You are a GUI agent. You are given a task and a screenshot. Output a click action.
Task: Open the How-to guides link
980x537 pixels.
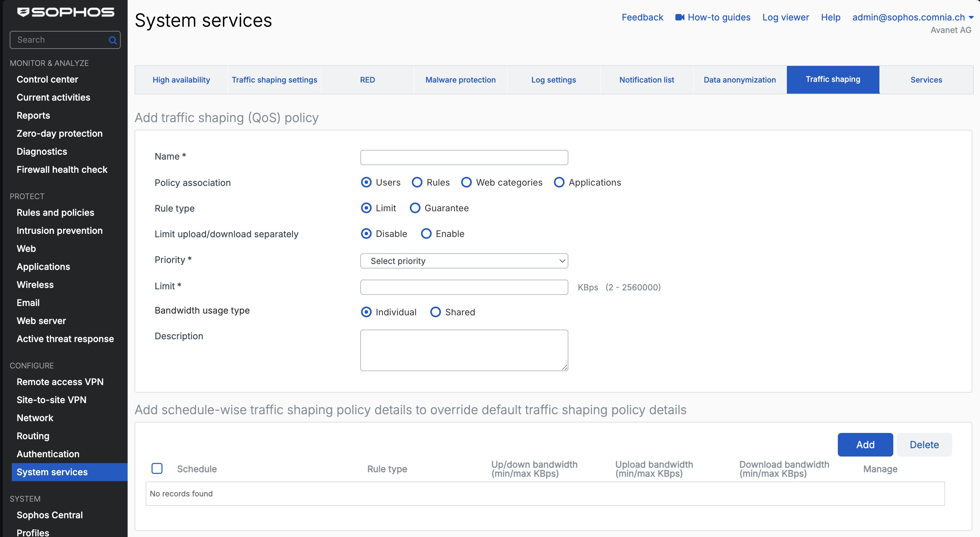click(719, 17)
